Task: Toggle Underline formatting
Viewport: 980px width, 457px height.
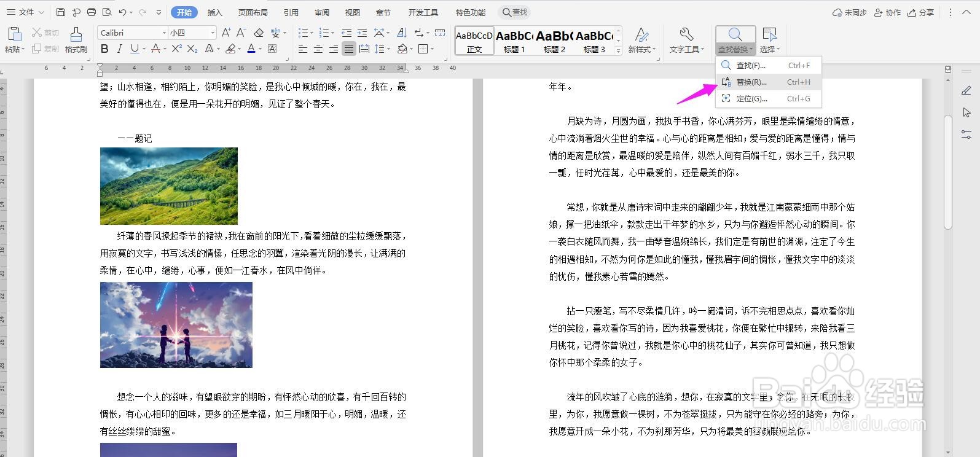Action: (x=134, y=49)
